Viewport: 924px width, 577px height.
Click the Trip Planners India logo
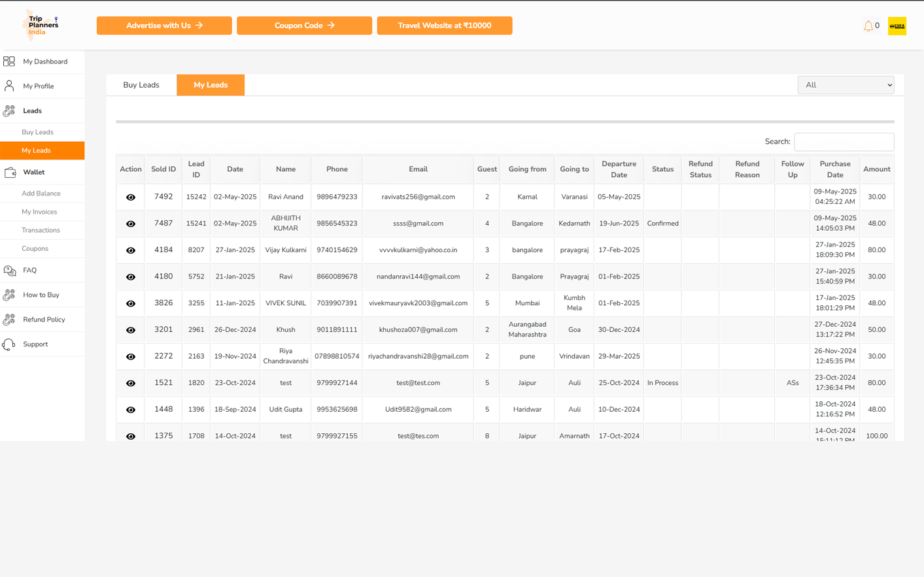tap(40, 25)
